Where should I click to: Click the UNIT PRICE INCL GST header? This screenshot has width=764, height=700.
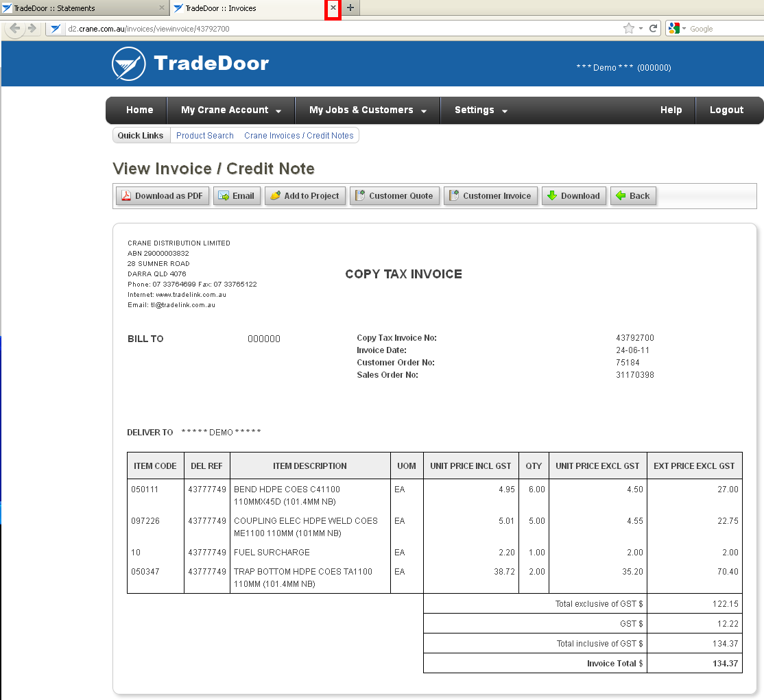[470, 466]
